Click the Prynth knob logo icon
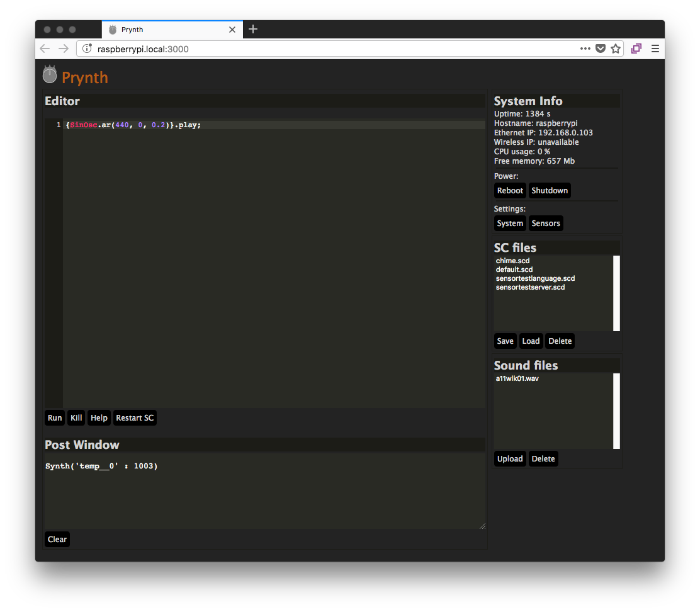Viewport: 700px width, 612px height. click(50, 74)
